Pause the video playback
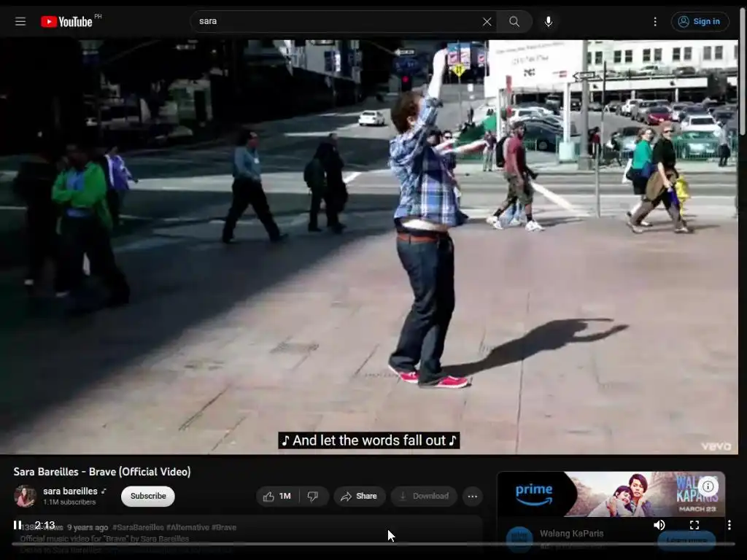 pos(18,525)
